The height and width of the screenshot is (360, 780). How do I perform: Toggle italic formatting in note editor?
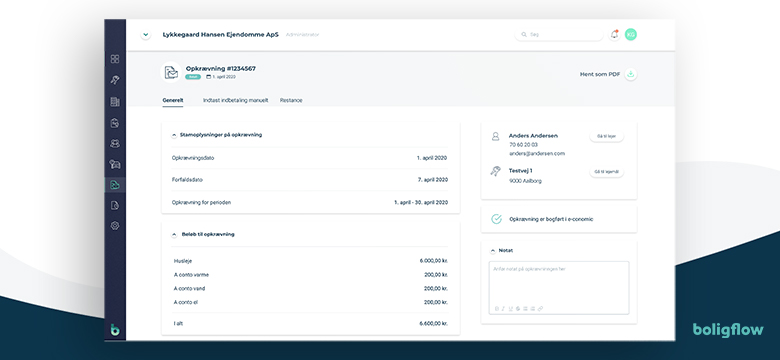[x=503, y=309]
